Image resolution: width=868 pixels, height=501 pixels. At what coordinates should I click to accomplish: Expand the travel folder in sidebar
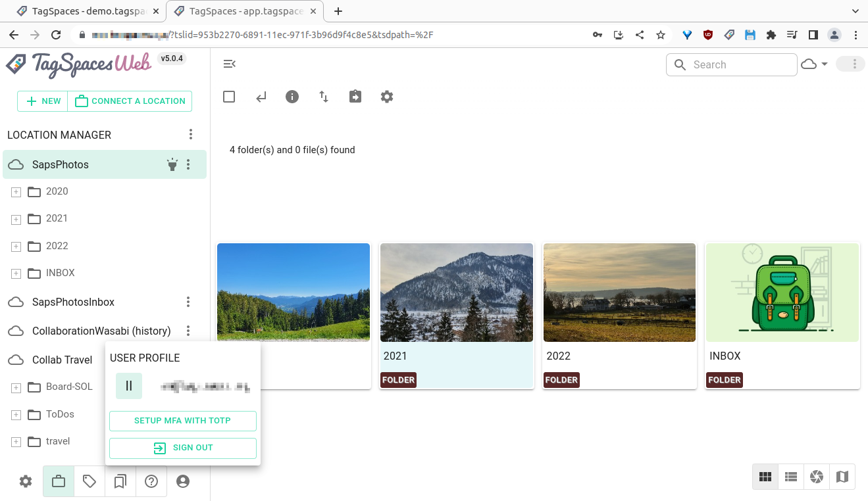pyautogui.click(x=15, y=442)
